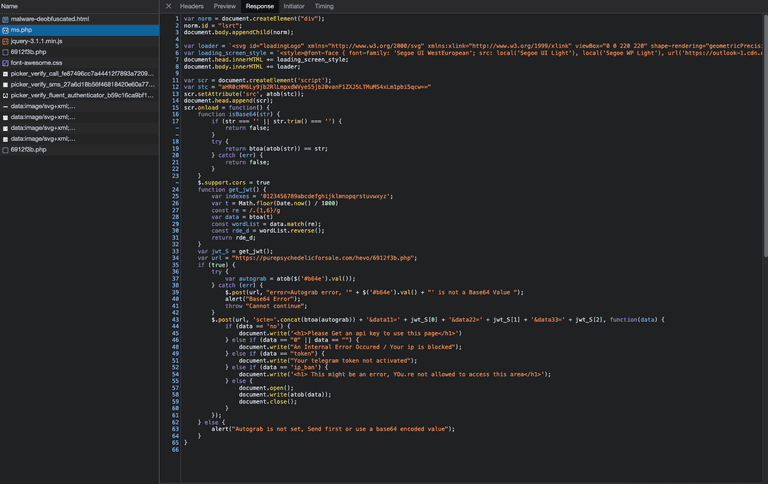Click the 'var url =' purepsychedelicforsale line

[x=307, y=258]
